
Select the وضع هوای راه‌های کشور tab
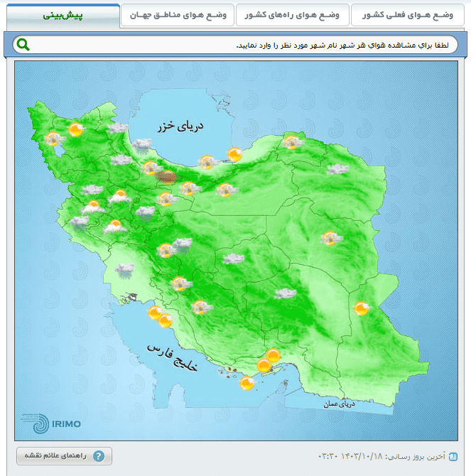click(292, 15)
